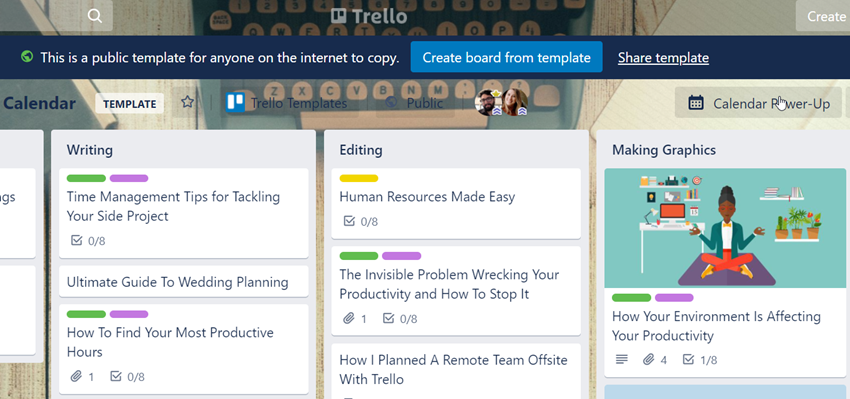Image resolution: width=850 pixels, height=399 pixels.
Task: Click purple label on Environment card
Action: pos(674,298)
